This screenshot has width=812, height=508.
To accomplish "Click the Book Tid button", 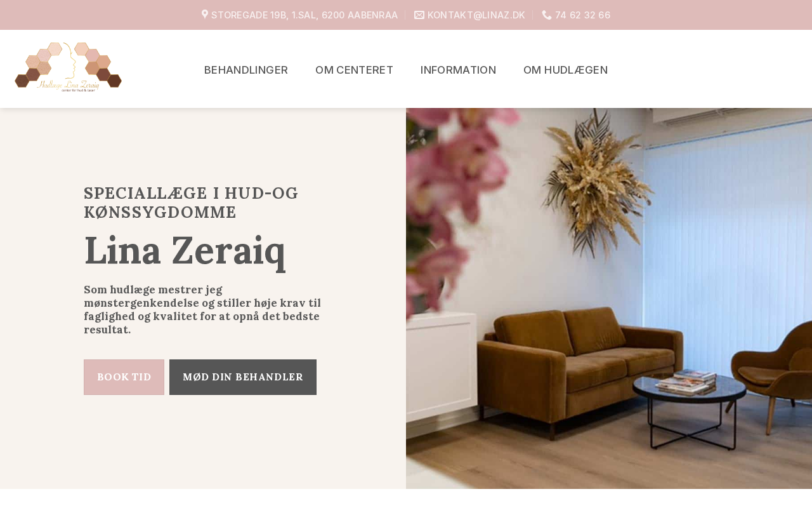I will tap(124, 377).
